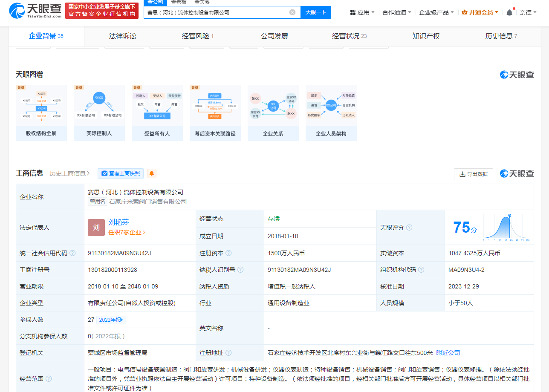Click the 刘 avatar of the legal representative
549x392 pixels.
coord(96,228)
